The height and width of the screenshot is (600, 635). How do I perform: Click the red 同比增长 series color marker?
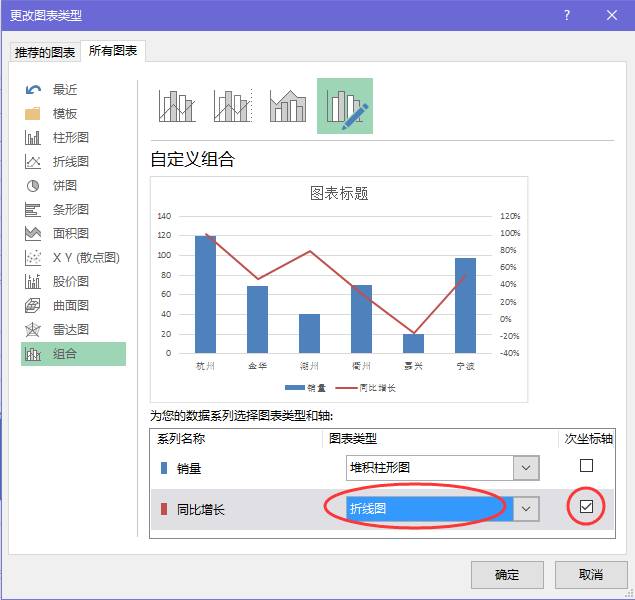tap(164, 509)
